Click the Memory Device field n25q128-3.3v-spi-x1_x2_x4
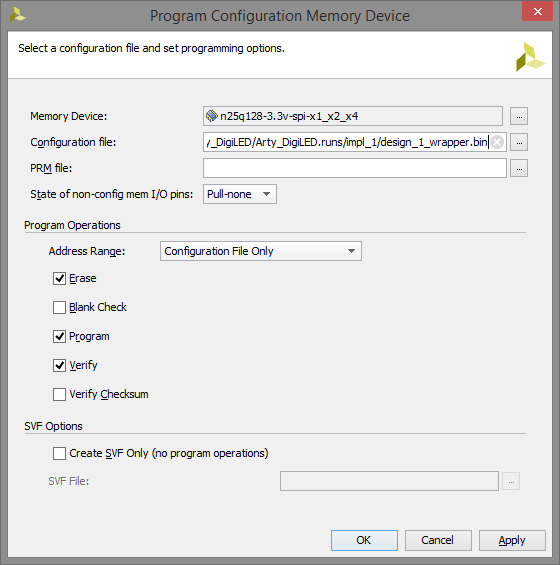This screenshot has height=565, width=560. [353, 116]
